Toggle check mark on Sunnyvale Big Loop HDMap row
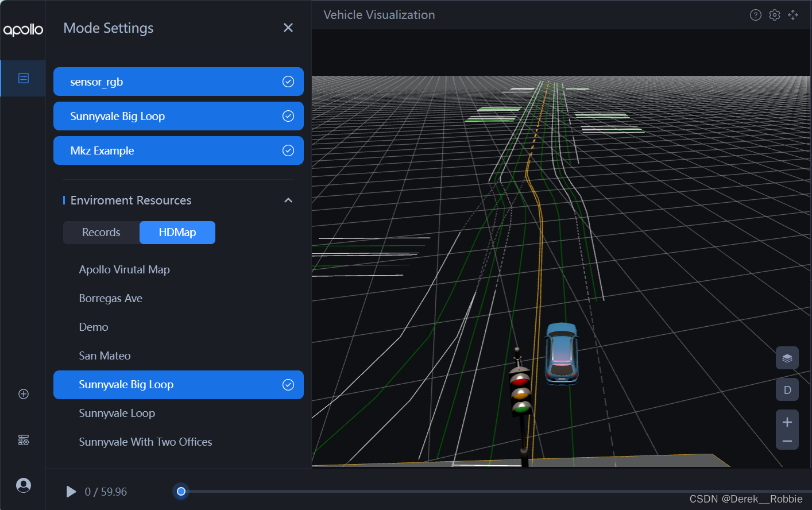The width and height of the screenshot is (812, 510). coord(288,385)
